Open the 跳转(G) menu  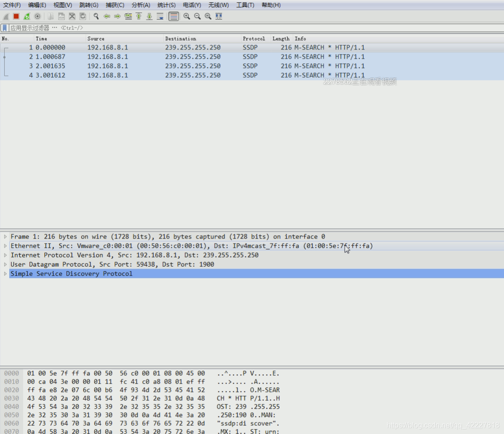89,5
